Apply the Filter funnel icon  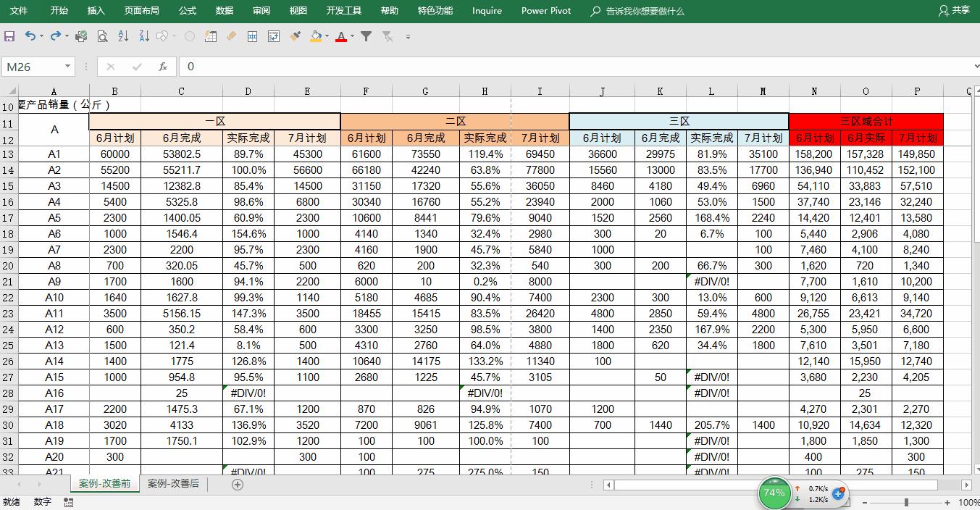(367, 36)
